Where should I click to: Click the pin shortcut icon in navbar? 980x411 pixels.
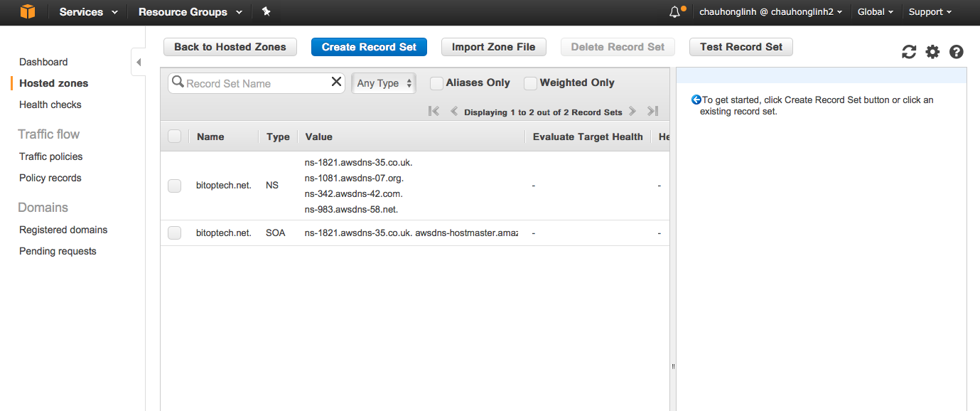click(266, 12)
